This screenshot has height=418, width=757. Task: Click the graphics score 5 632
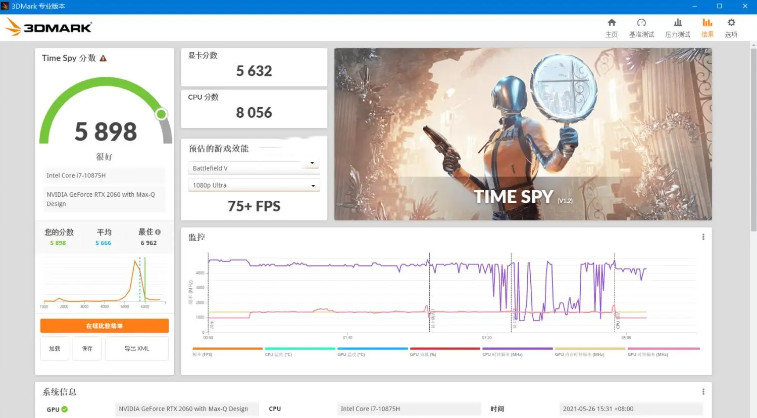coord(254,71)
